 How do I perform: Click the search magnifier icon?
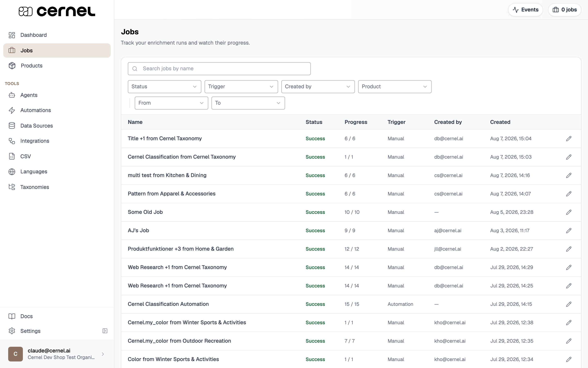click(x=135, y=69)
